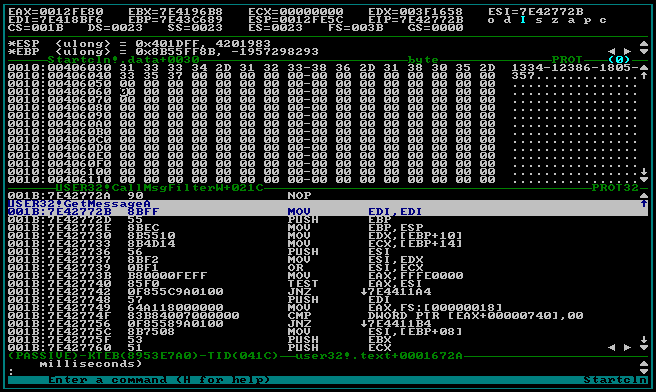The width and height of the screenshot is (656, 392).
Task: Click the code window scroll-left arrow
Action: (612, 348)
